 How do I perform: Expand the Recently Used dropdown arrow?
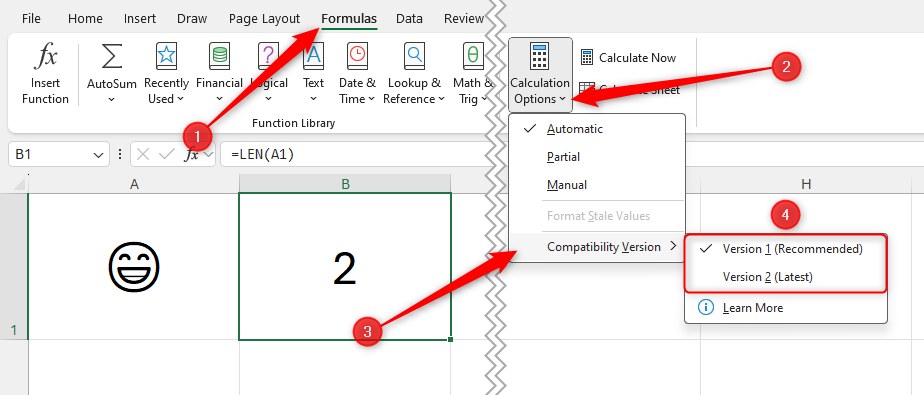click(180, 99)
